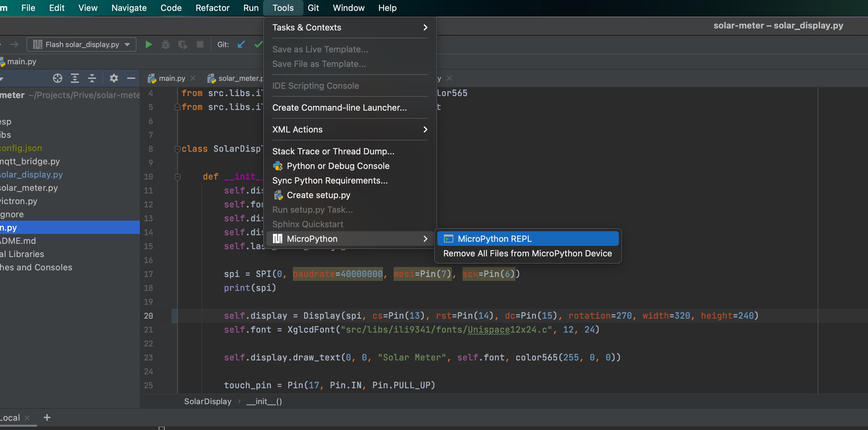
Task: Click Create setup.py icon
Action: tap(278, 195)
